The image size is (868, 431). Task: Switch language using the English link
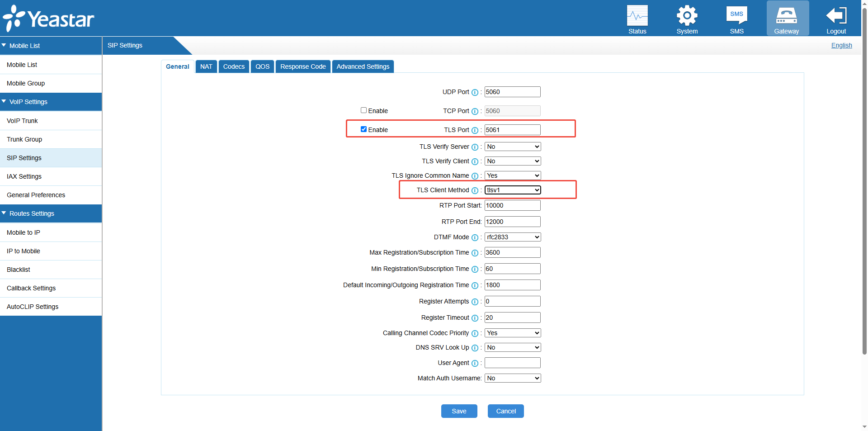[841, 45]
